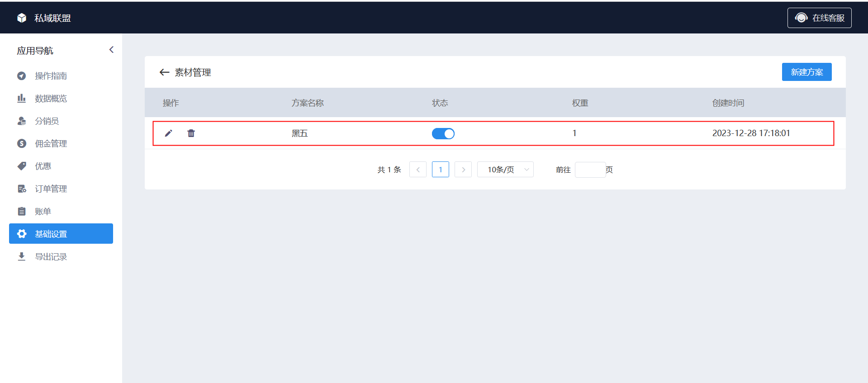The height and width of the screenshot is (383, 868).
Task: Select page 1 in pagination
Action: [x=441, y=170]
